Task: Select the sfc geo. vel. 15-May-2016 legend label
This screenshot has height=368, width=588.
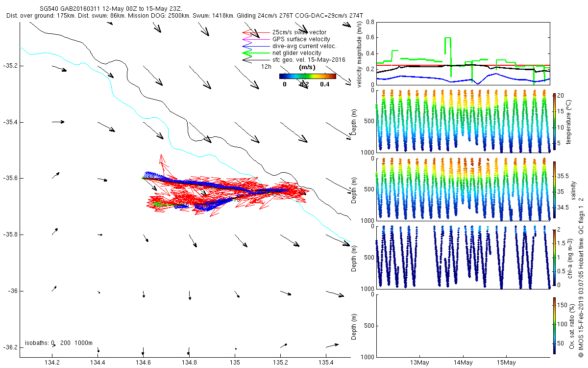Action: tap(309, 60)
